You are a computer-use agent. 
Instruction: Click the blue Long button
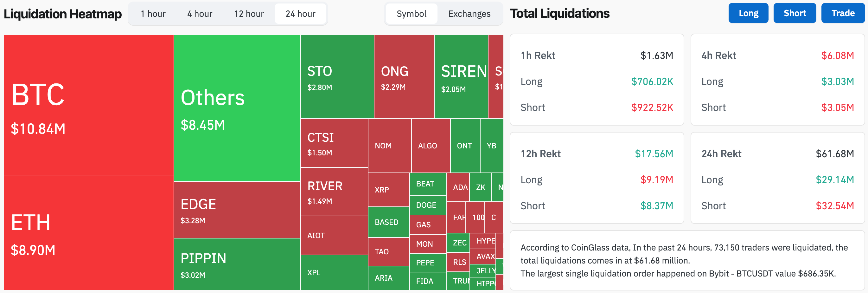pos(748,13)
